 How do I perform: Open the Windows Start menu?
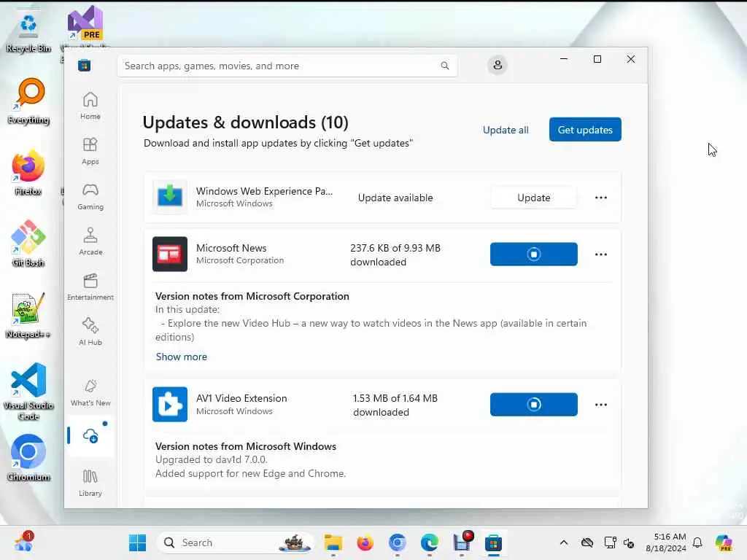click(138, 542)
